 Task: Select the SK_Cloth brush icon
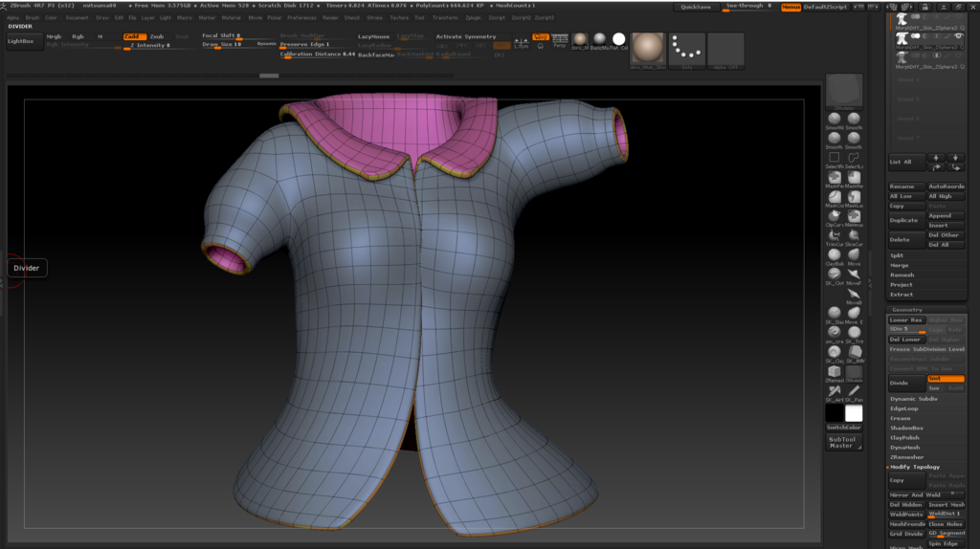[x=835, y=275]
